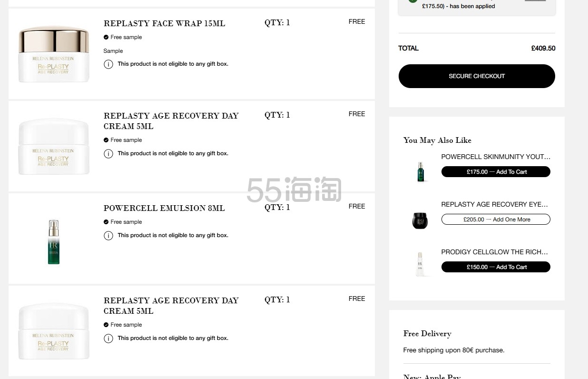Click info icon under Replasty Face Wrap 15ML
Image resolution: width=588 pixels, height=379 pixels.
[108, 64]
